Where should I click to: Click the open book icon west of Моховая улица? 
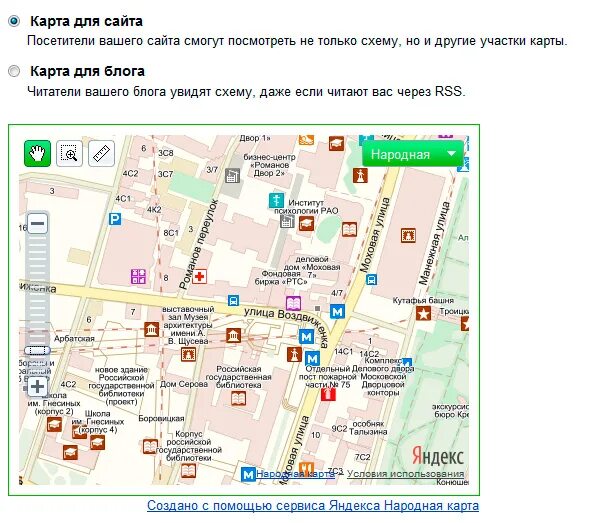[349, 230]
